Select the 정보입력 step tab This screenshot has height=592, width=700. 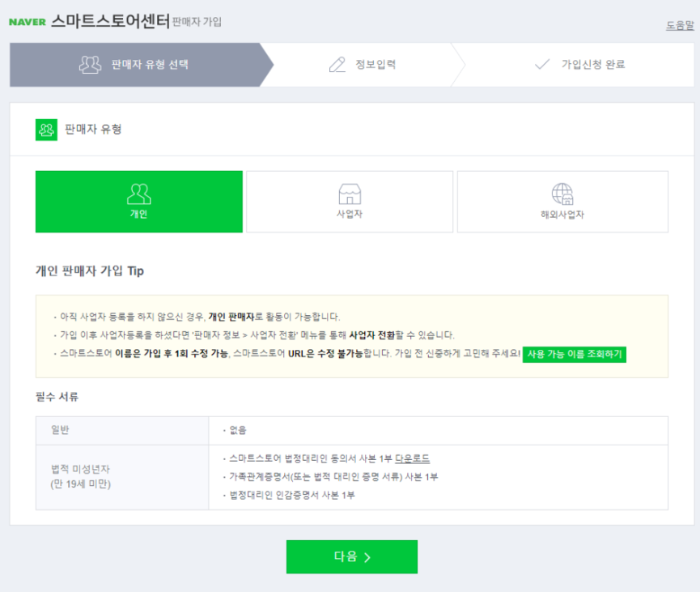363,65
